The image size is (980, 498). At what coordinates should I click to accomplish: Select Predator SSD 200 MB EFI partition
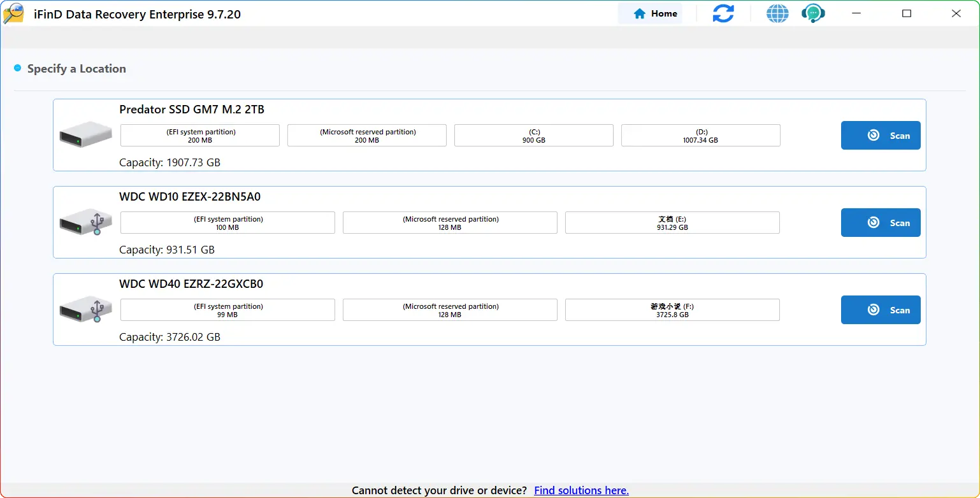click(x=200, y=136)
